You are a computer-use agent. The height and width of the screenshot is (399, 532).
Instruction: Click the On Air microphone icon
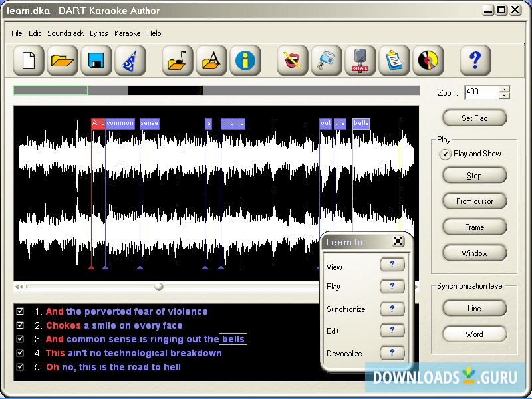(360, 61)
